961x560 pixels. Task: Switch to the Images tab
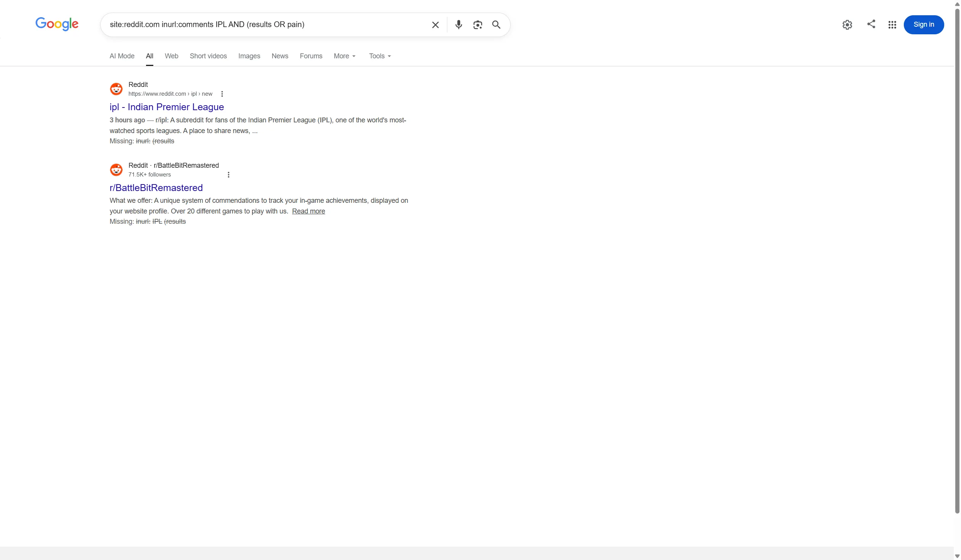tap(249, 56)
